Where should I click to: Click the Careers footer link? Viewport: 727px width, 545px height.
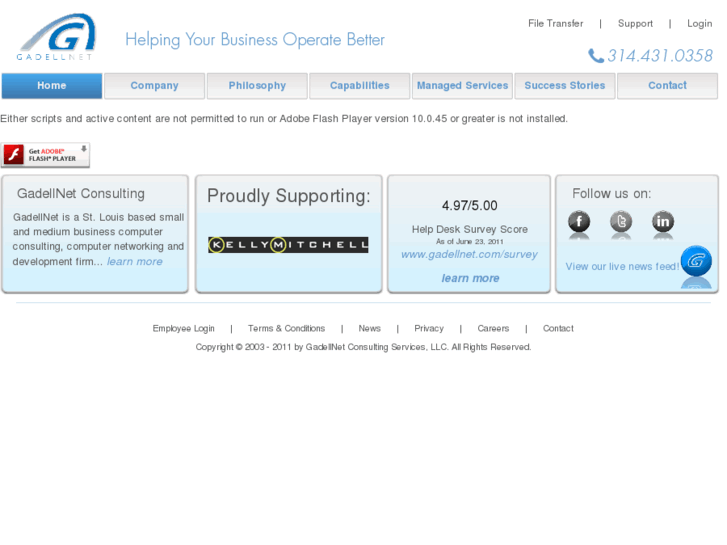493,328
